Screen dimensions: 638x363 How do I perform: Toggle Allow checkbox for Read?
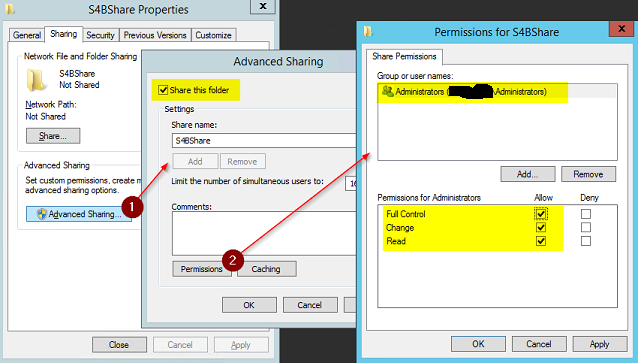541,241
